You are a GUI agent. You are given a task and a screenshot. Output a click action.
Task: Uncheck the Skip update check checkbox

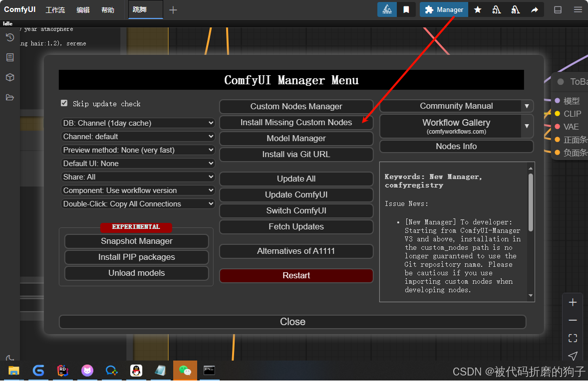(64, 103)
